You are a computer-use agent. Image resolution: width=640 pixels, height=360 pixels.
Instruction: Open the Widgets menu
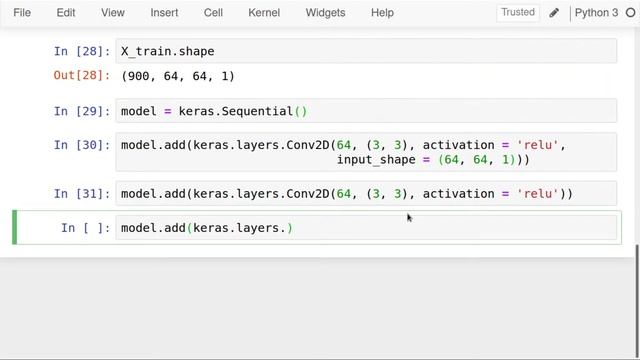[x=325, y=13]
